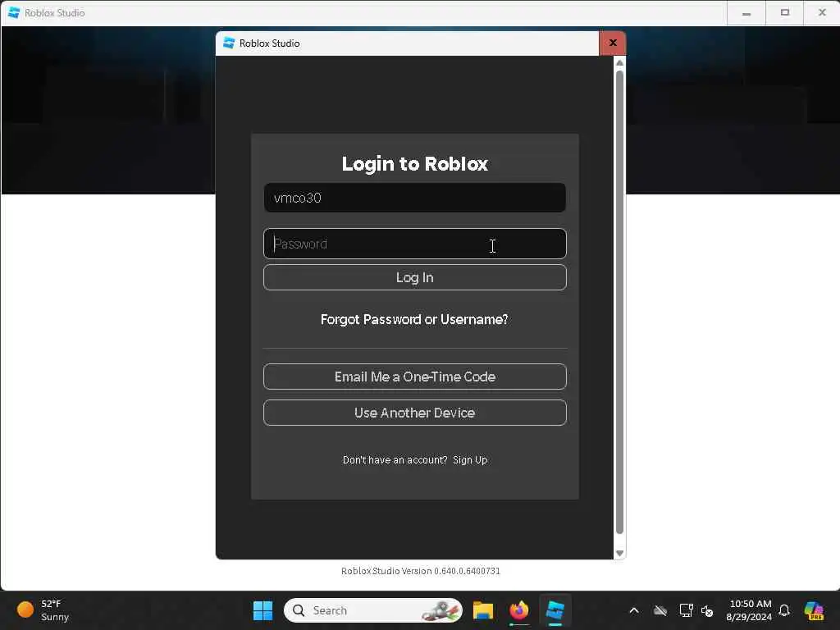The width and height of the screenshot is (840, 630).
Task: Choose Email Me a One-Time Code
Action: click(414, 377)
